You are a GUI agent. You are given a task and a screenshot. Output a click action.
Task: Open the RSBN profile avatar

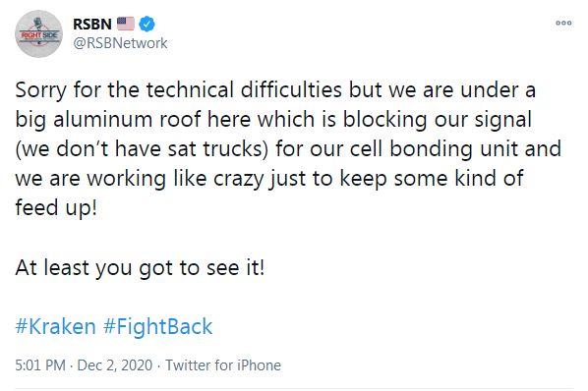point(38,33)
